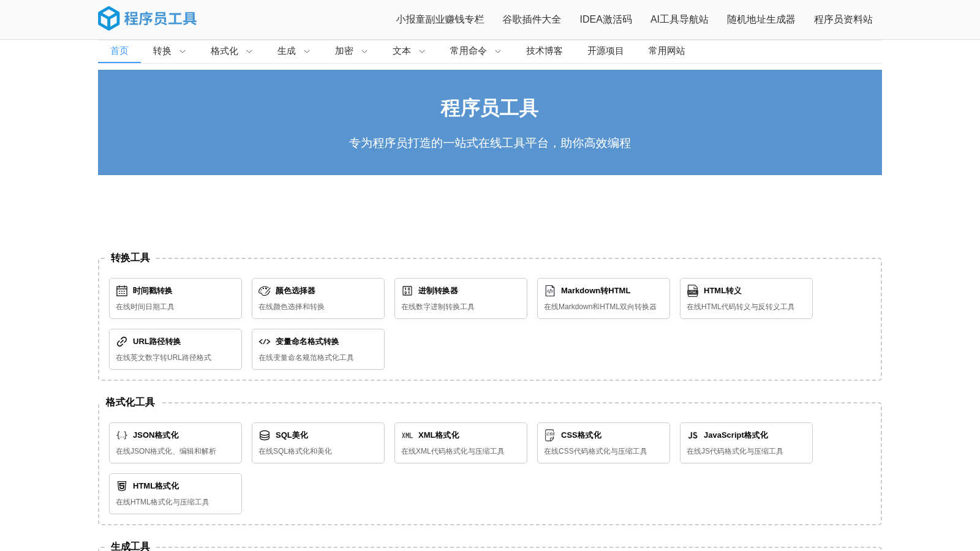Image resolution: width=980 pixels, height=551 pixels.
Task: Click the JavaScript格式化 card title
Action: (736, 435)
